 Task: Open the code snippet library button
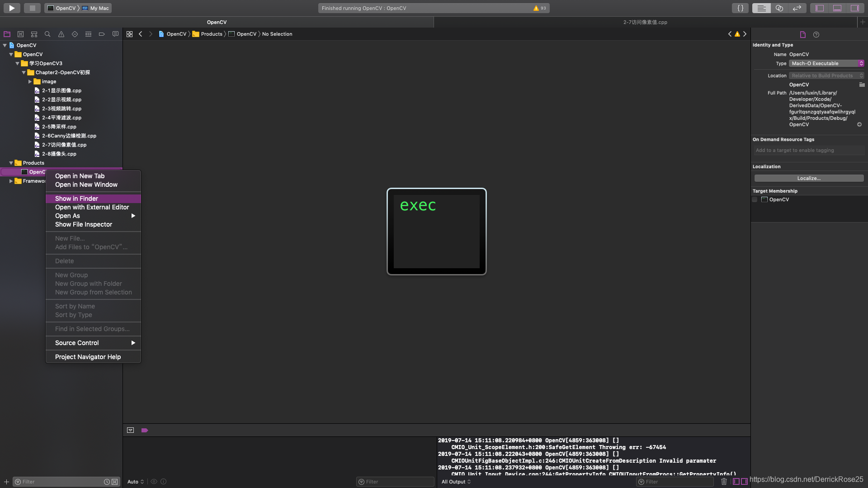[741, 8]
